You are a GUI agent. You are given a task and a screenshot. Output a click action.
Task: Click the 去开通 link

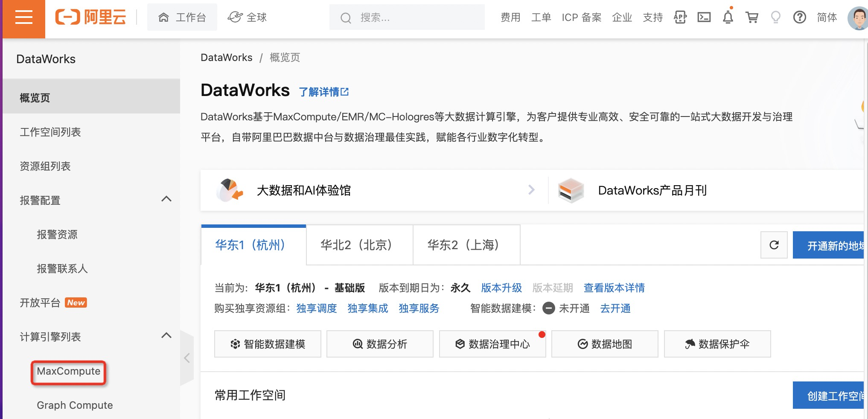click(x=615, y=308)
